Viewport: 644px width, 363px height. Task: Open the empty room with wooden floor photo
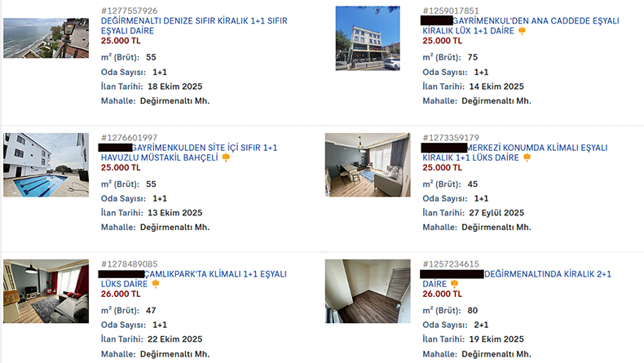pyautogui.click(x=368, y=291)
